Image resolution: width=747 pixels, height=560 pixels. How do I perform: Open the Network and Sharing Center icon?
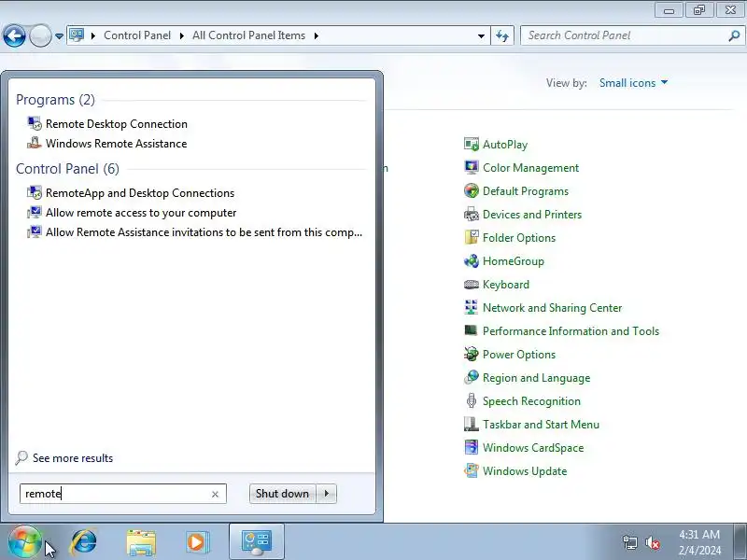click(x=472, y=308)
